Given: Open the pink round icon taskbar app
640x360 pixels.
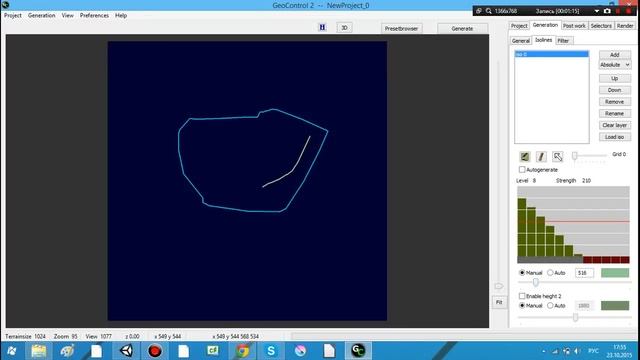Looking at the screenshot, I should coord(300,351).
